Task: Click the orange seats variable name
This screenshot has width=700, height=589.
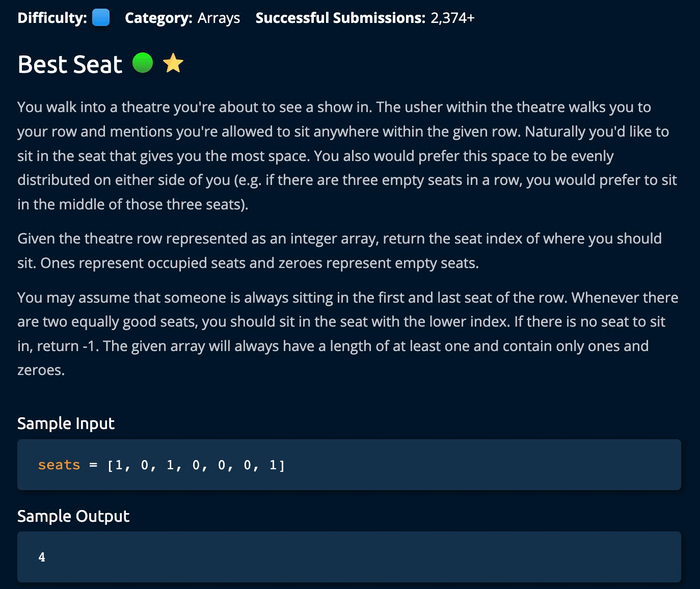Action: pyautogui.click(x=59, y=465)
